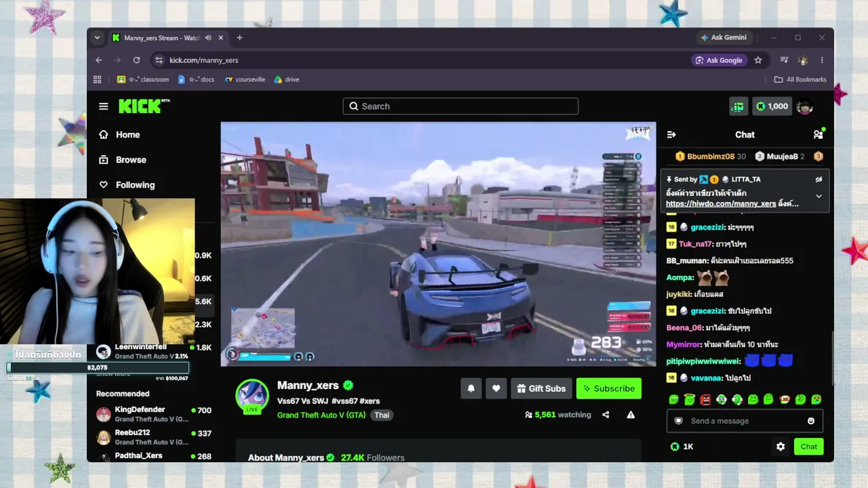This screenshot has width=868, height=488.
Task: Open the user profile avatar menu on Kick
Action: [804, 106]
